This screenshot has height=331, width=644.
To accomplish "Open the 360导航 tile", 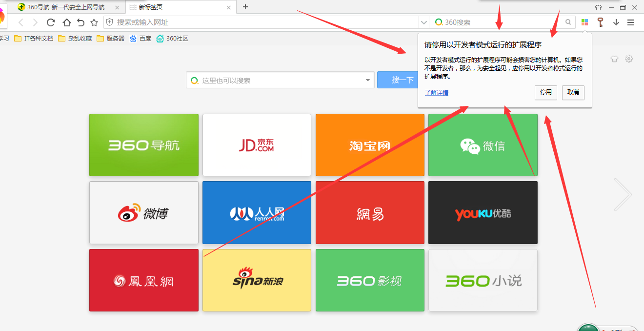I will [144, 145].
